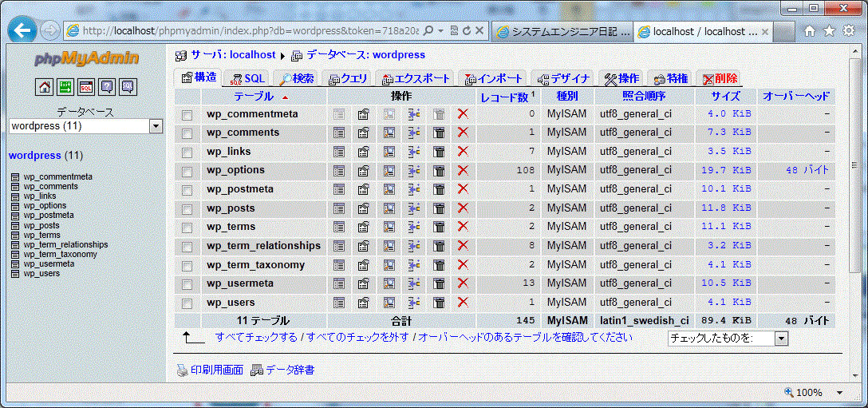Click the insert icon for wp_options
The width and height of the screenshot is (868, 408).
pyautogui.click(x=413, y=171)
